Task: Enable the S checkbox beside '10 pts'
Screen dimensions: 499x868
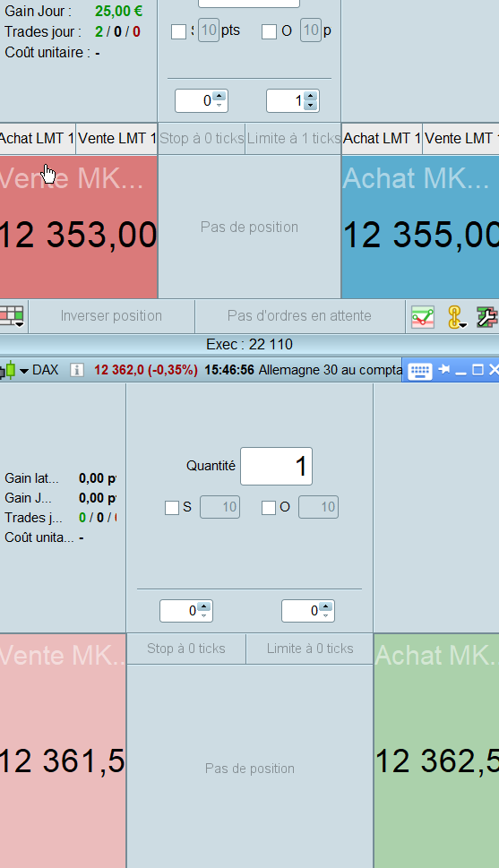Action: point(178,32)
